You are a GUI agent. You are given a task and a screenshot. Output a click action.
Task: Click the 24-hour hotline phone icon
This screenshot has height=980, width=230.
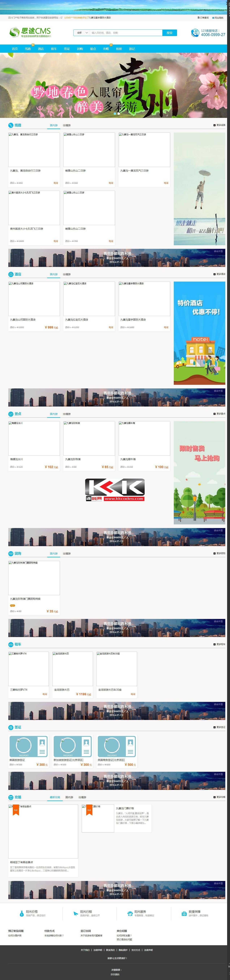[195, 33]
